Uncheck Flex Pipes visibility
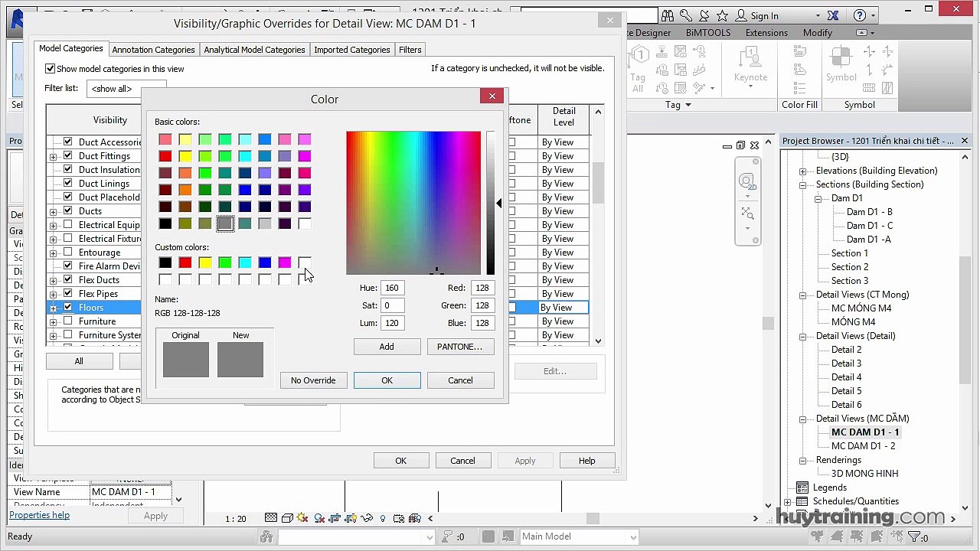Image resolution: width=980 pixels, height=551 pixels. (x=68, y=293)
